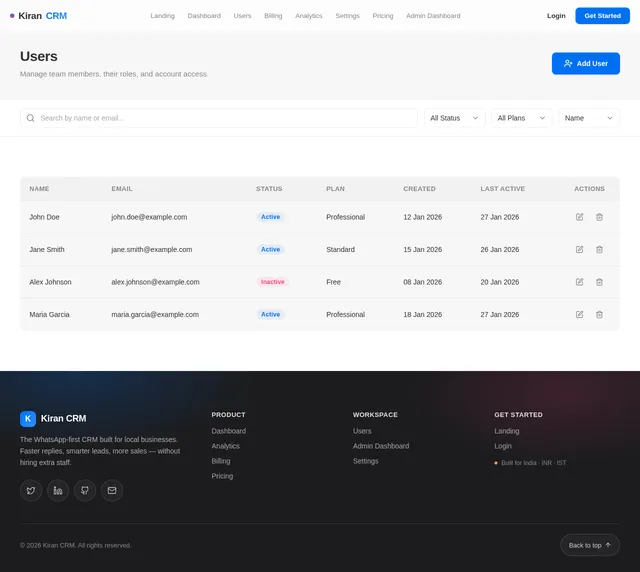The image size is (640, 572).
Task: Click the Status column header
Action: point(269,189)
